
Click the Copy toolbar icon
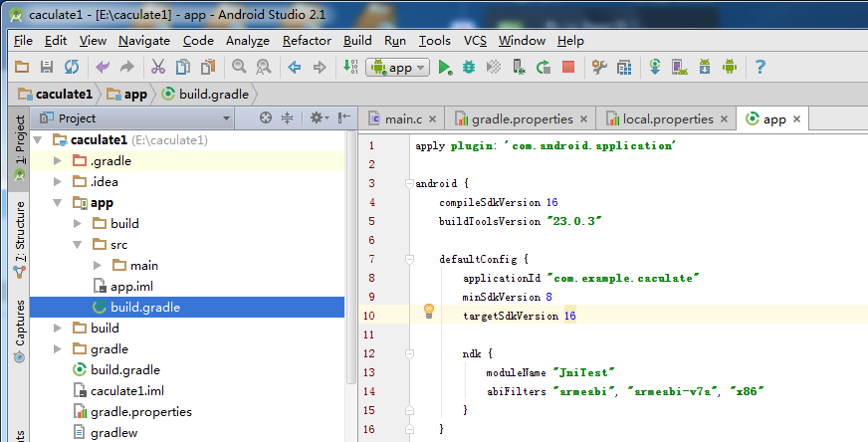click(x=183, y=67)
